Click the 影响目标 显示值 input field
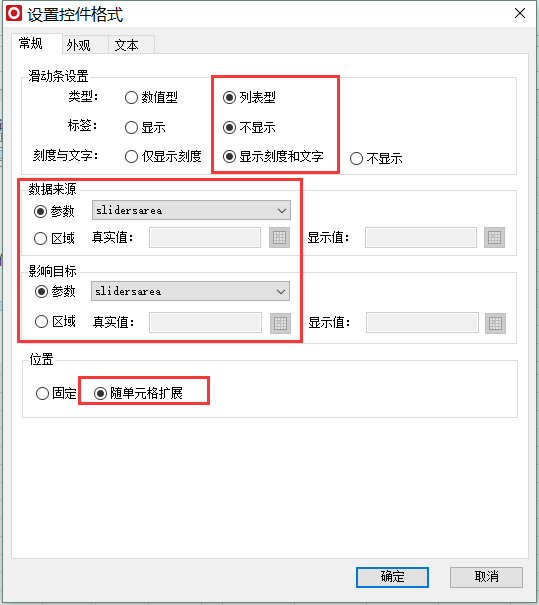This screenshot has width=539, height=605. (422, 323)
